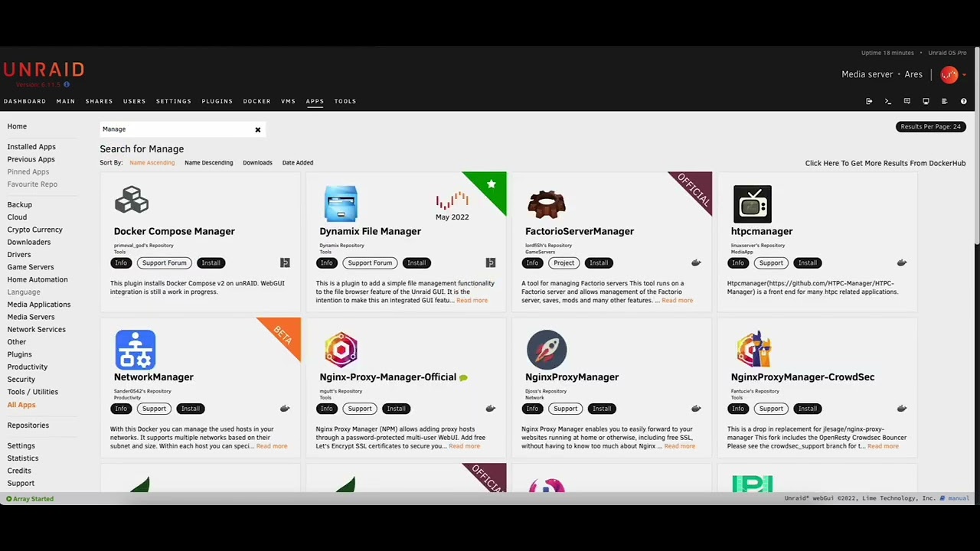Open Info for Dynamix File Manager

click(327, 262)
